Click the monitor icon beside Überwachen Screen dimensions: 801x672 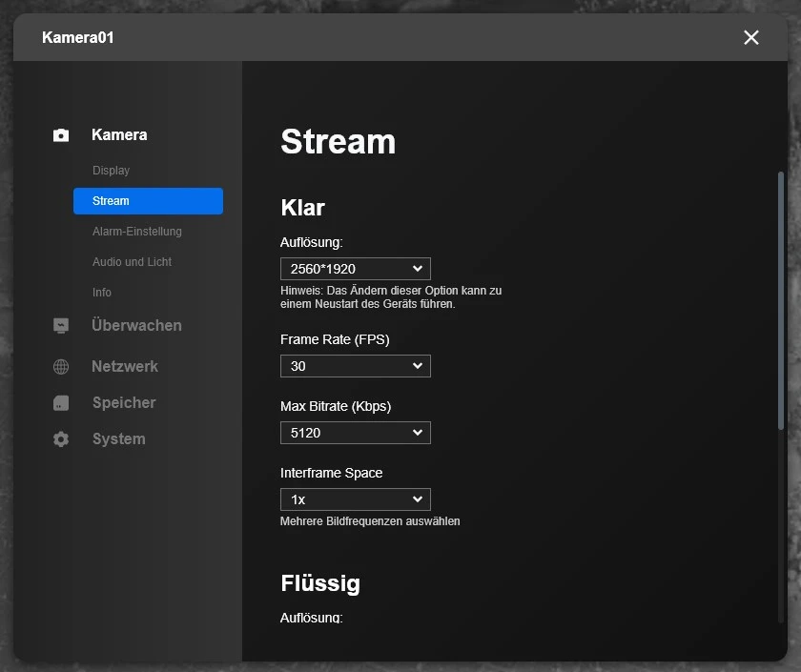coord(61,326)
